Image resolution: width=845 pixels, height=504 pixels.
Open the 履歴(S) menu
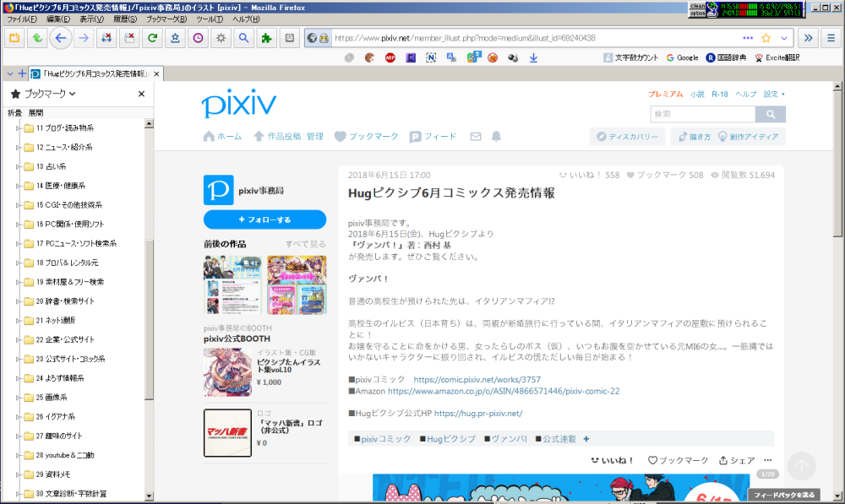tap(125, 19)
